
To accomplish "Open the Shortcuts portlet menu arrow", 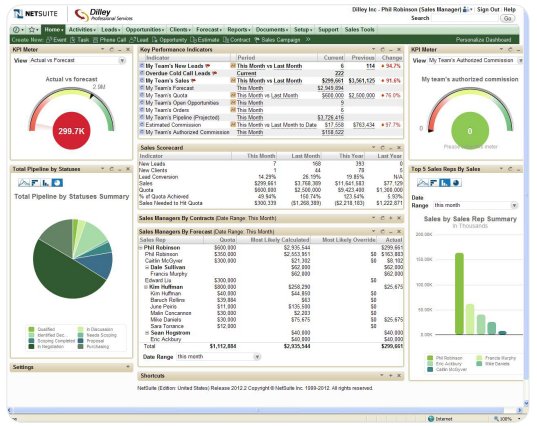I will pos(382,376).
